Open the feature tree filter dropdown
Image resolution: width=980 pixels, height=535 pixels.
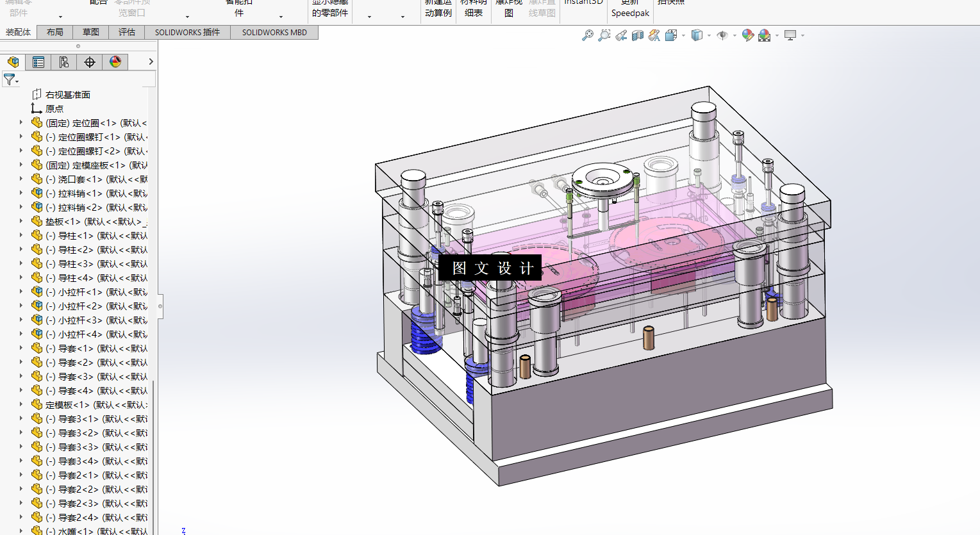[x=11, y=80]
